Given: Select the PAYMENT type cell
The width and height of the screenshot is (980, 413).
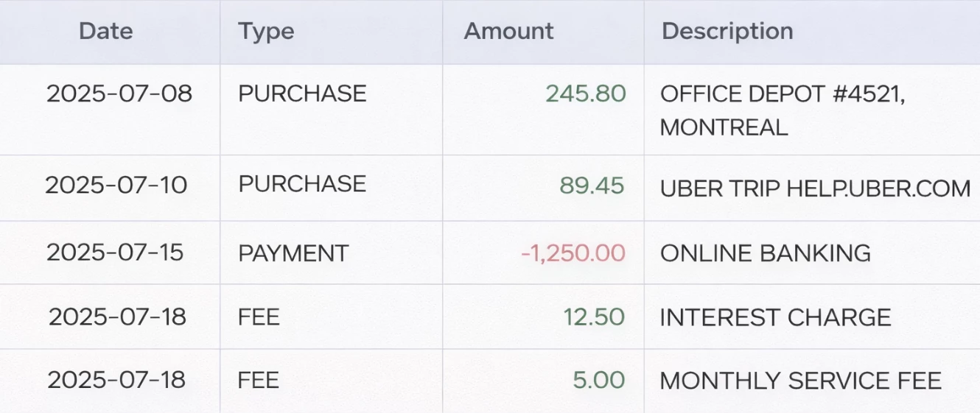Looking at the screenshot, I should tap(293, 253).
